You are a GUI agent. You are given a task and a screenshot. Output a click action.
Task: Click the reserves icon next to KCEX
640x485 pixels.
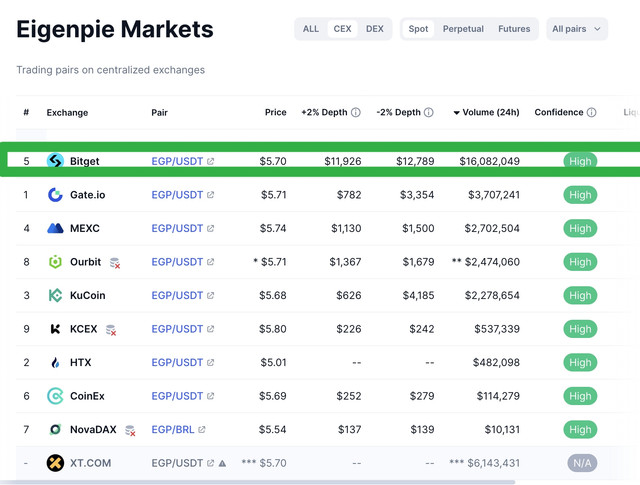[x=111, y=330]
